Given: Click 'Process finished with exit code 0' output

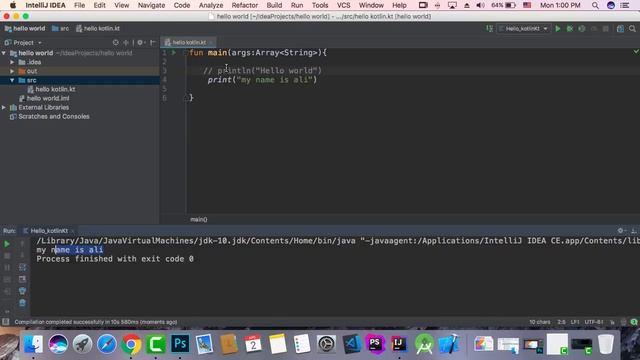Looking at the screenshot, I should point(115,259).
